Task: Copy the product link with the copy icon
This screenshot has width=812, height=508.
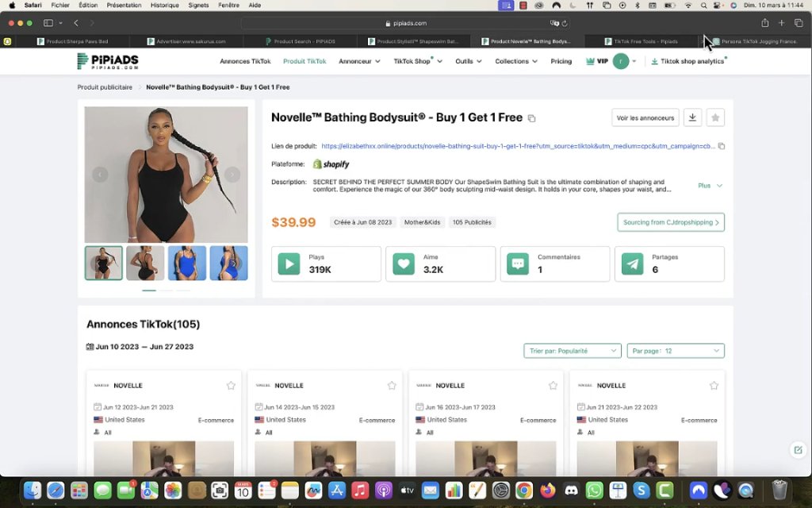Action: [722, 146]
